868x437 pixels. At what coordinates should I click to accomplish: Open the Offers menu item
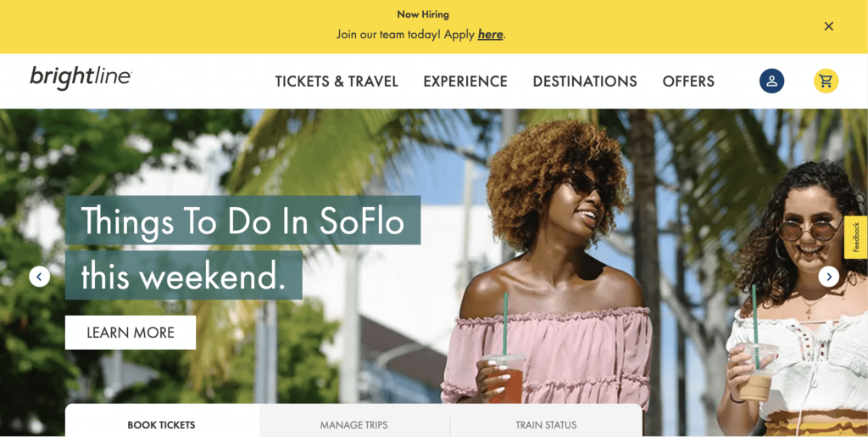tap(688, 81)
